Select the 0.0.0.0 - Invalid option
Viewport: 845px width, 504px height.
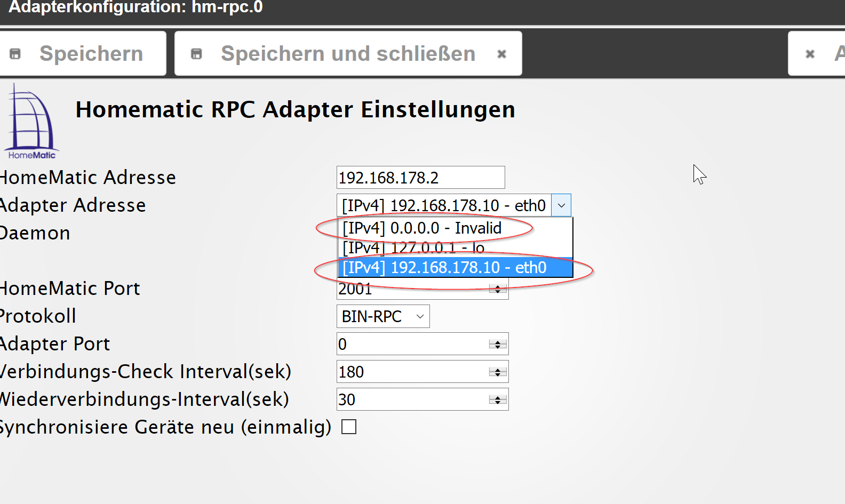click(456, 228)
